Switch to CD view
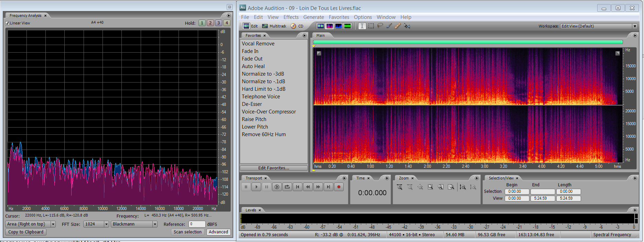644x242 pixels. click(x=297, y=26)
